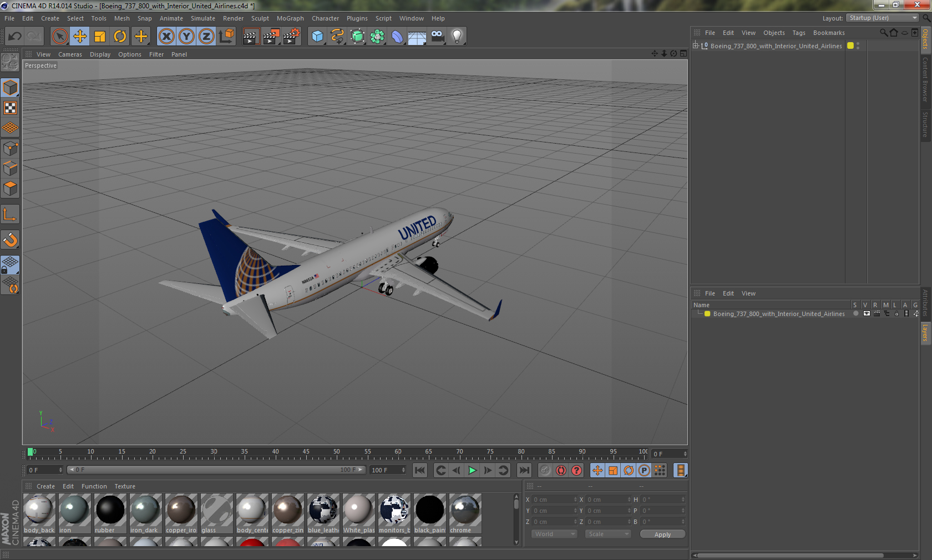Toggle the coordinate system icon

[226, 37]
